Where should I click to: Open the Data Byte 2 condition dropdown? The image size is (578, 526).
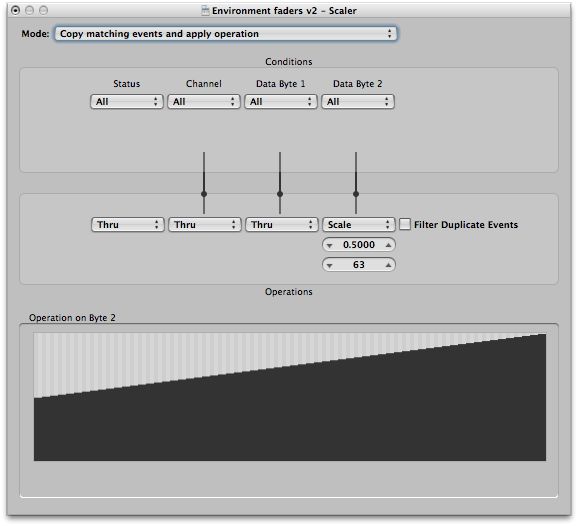(x=358, y=101)
